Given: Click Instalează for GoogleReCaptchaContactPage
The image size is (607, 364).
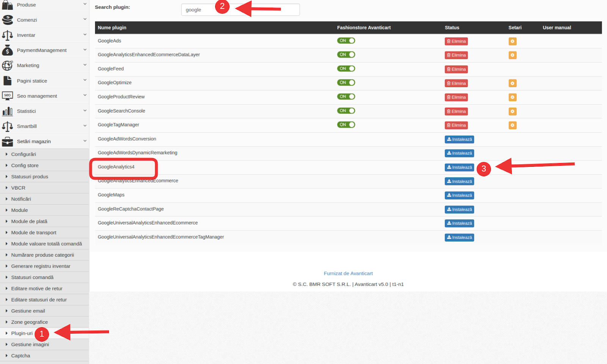Looking at the screenshot, I should coord(459,210).
